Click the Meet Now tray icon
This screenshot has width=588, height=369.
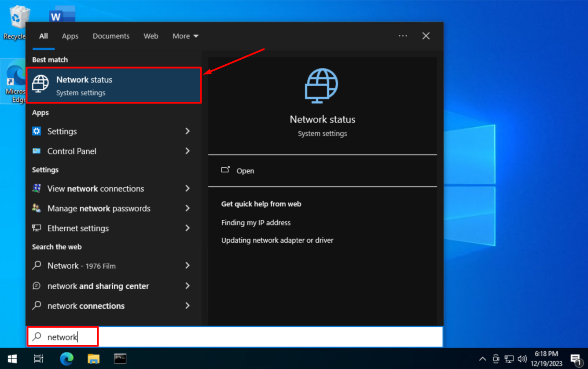point(496,359)
